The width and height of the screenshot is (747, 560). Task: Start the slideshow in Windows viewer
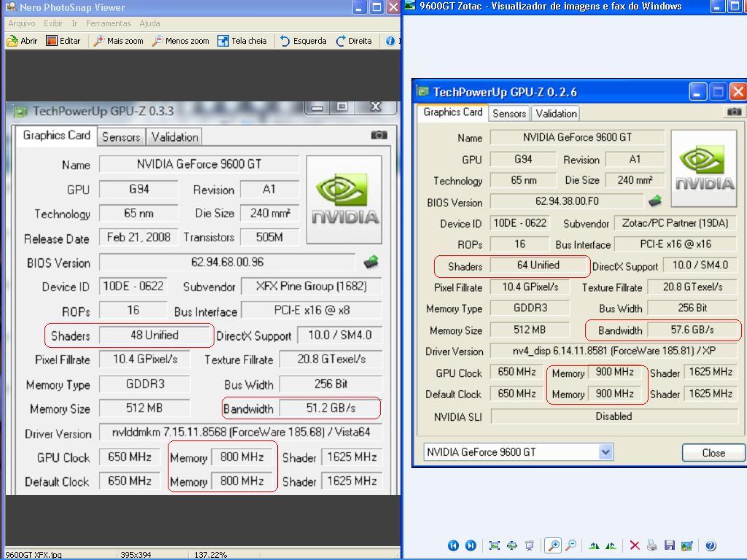(x=530, y=545)
